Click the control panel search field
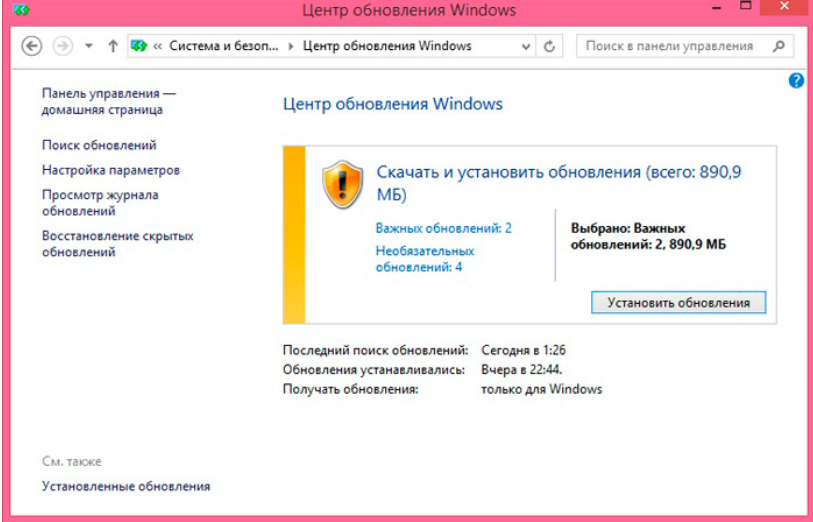 685,46
